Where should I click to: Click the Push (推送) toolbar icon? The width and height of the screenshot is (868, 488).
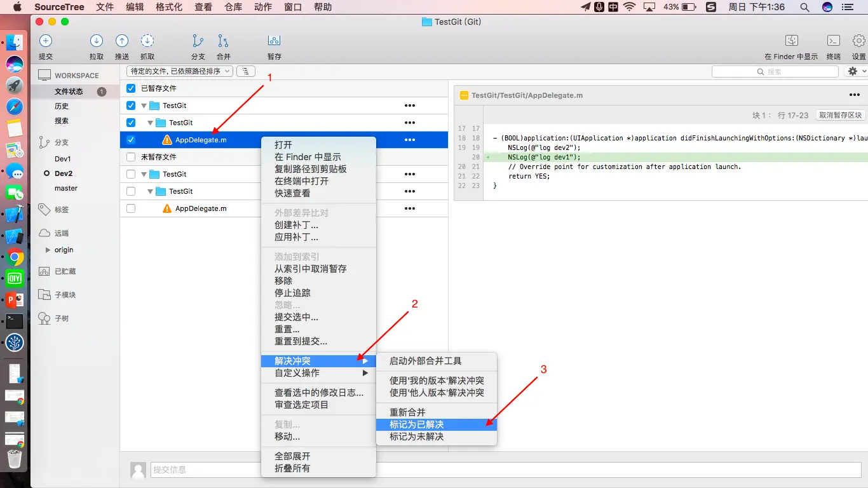(122, 41)
